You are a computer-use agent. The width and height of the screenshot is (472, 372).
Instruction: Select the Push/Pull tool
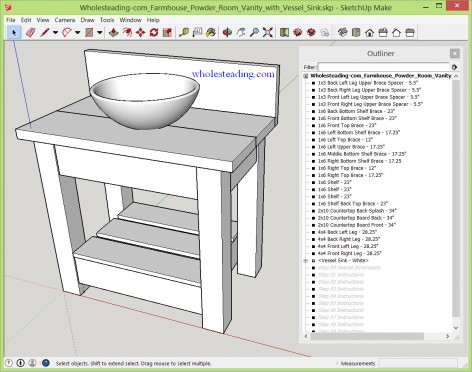pyautogui.click(x=114, y=33)
